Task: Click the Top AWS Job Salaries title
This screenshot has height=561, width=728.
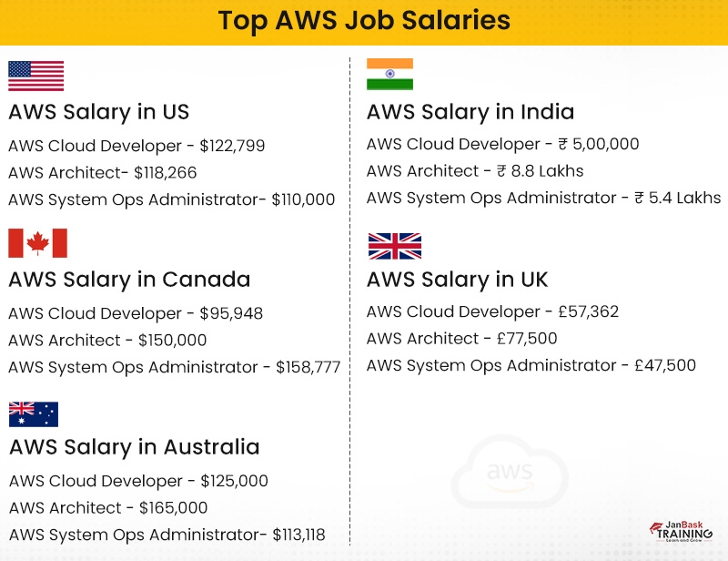Action: [364, 20]
